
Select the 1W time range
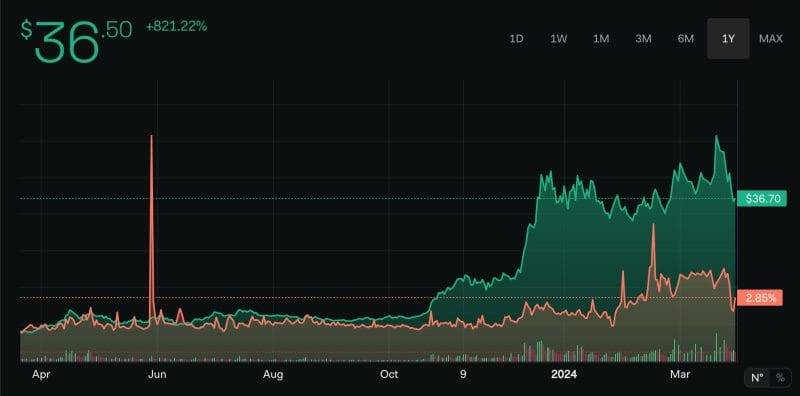559,39
